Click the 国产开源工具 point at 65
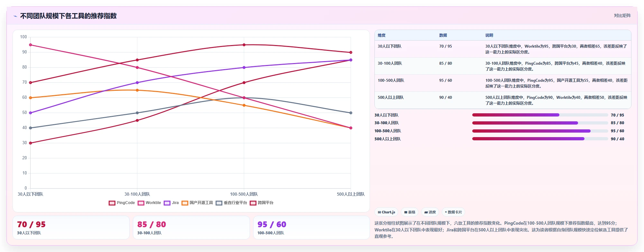The width and height of the screenshot is (644, 252). [137, 90]
